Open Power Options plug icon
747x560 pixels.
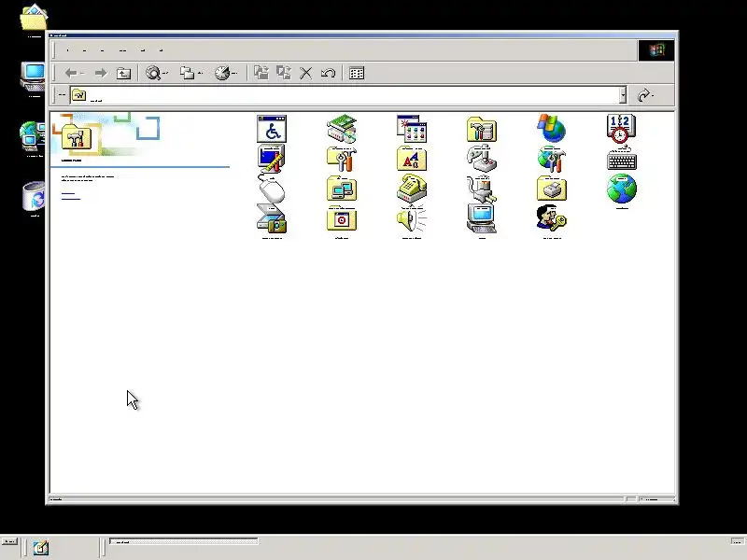tap(482, 189)
